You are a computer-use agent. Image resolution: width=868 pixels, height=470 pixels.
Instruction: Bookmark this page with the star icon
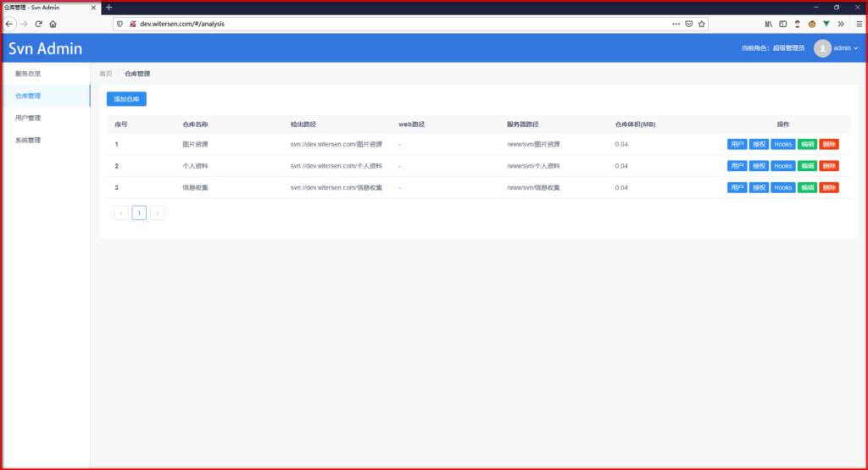click(701, 24)
